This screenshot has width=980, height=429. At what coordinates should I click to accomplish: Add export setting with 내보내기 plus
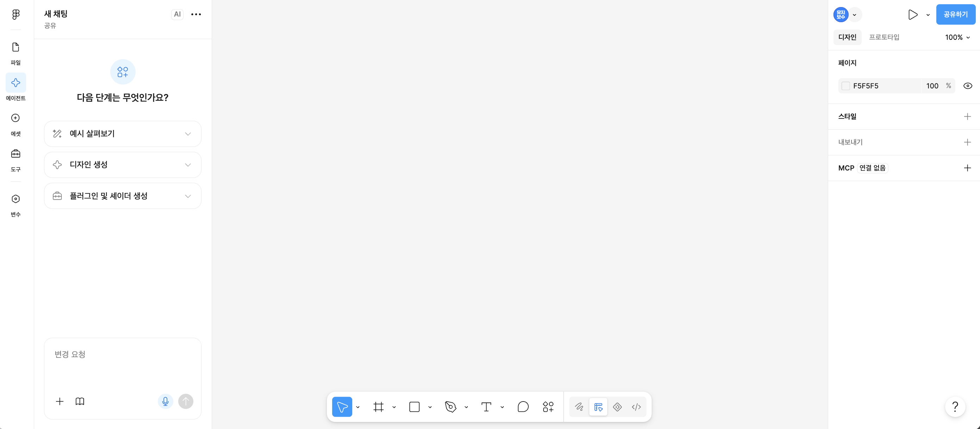pos(967,142)
